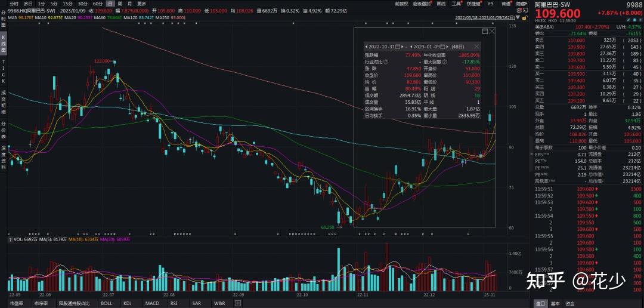
Task: Switch to 多日 timeframe
Action: (28, 4)
